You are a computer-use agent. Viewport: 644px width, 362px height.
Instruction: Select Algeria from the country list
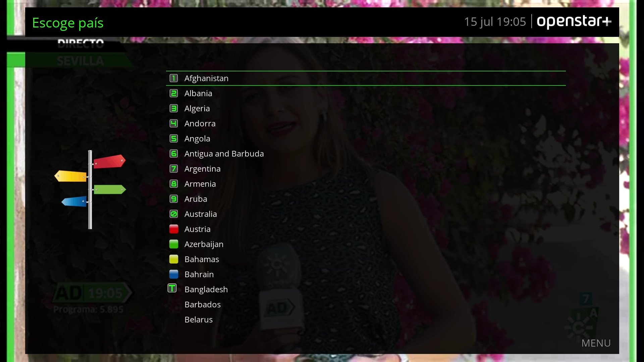197,108
